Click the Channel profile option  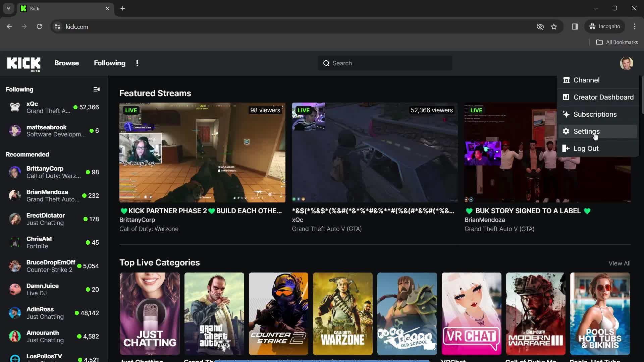tap(587, 80)
